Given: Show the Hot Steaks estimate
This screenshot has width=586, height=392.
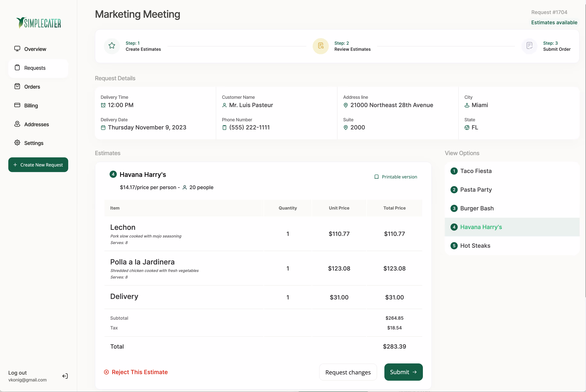Looking at the screenshot, I should pos(475,246).
